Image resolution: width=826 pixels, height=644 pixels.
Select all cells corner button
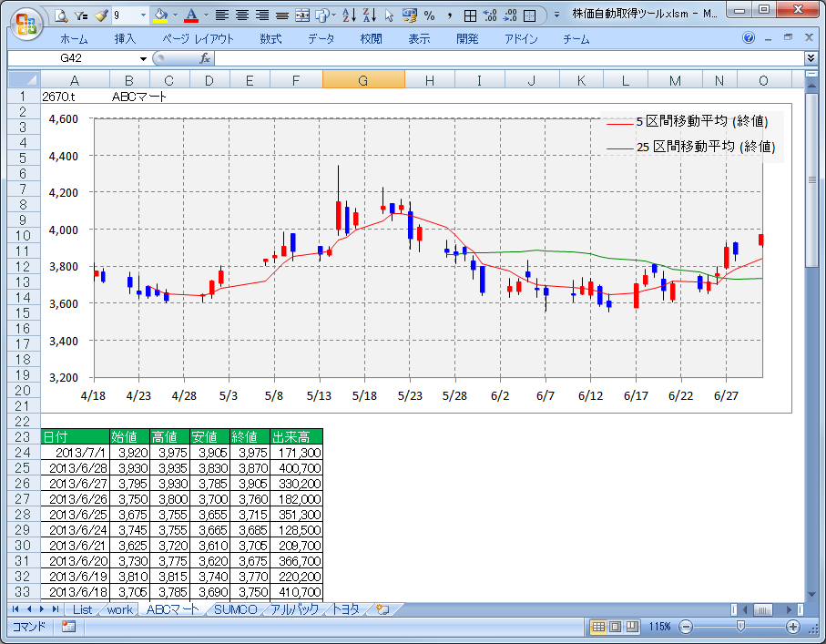24,80
